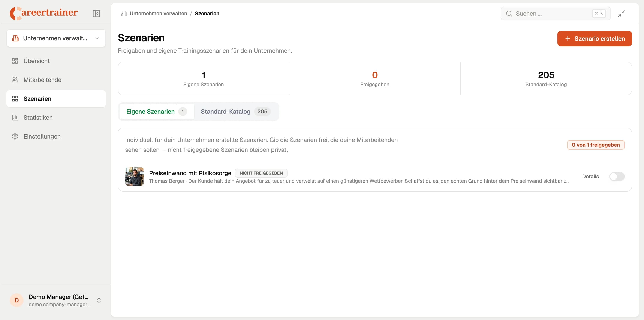
Task: Click Unternehmen verwalten breadcrumb link
Action: [158, 14]
